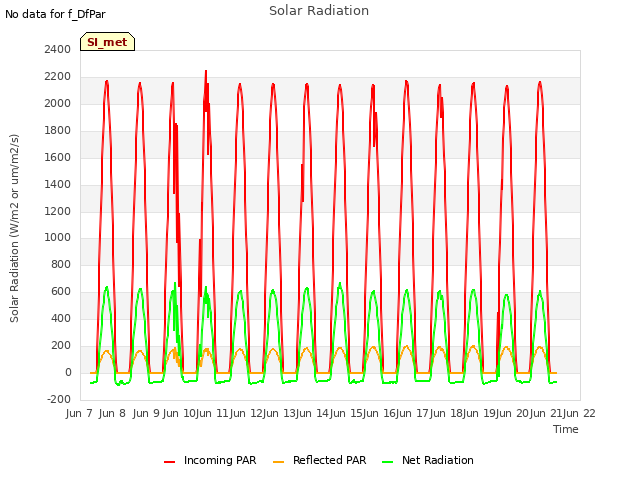Click the Jun 8 x-axis date label
This screenshot has width=640, height=480.
pos(112,413)
